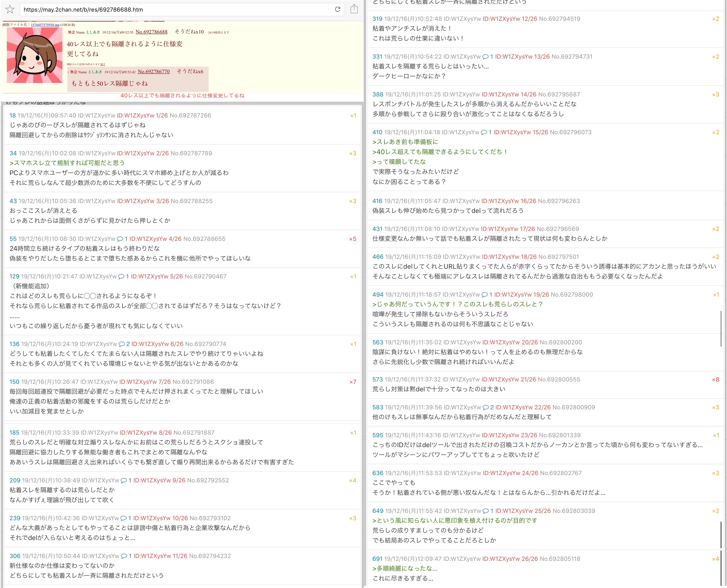Click post number 185 link

[x=14, y=432]
